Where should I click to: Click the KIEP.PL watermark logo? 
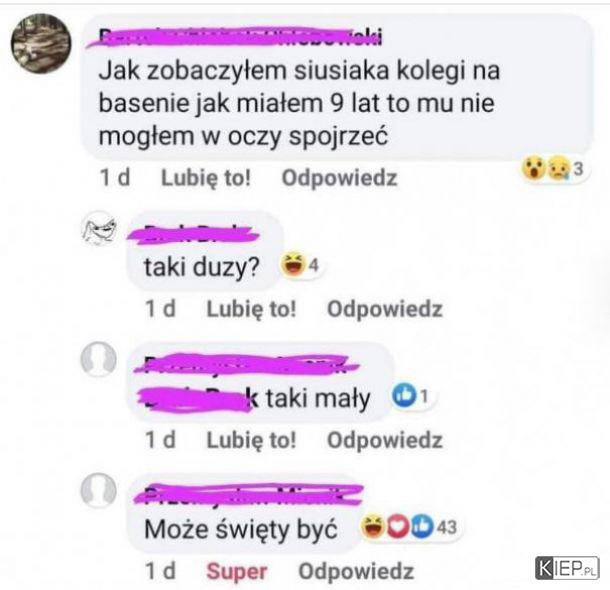coord(566,568)
